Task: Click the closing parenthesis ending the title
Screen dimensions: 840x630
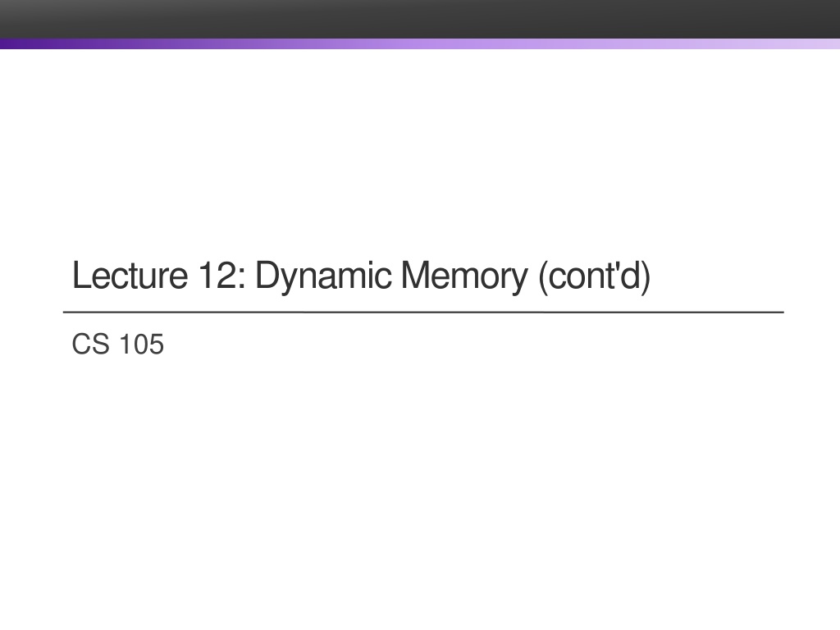Action: [646, 277]
